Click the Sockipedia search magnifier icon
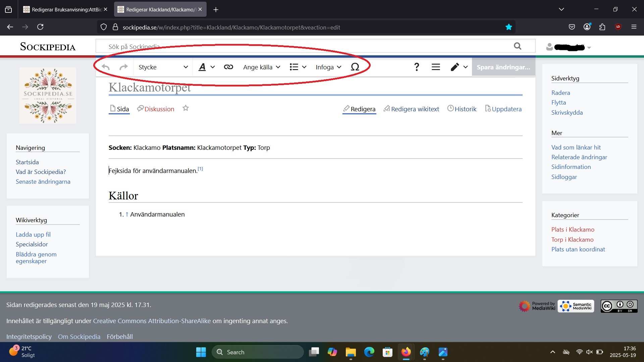The height and width of the screenshot is (362, 644). (x=518, y=46)
